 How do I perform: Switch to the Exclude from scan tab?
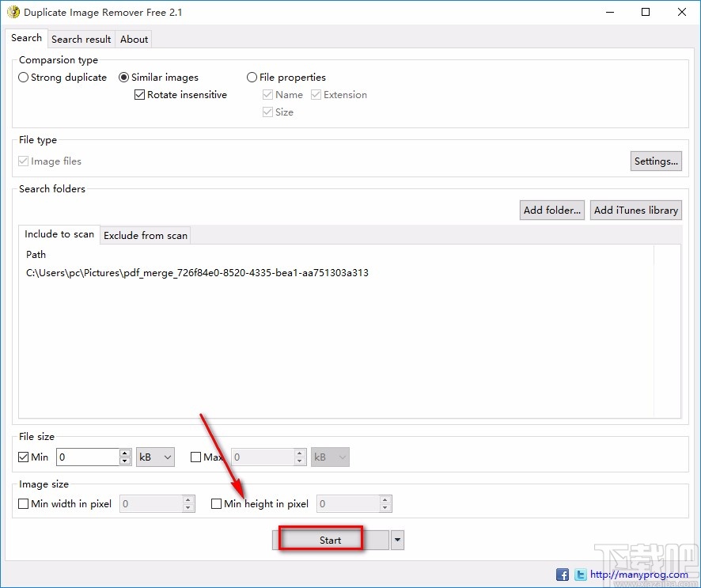click(x=145, y=235)
